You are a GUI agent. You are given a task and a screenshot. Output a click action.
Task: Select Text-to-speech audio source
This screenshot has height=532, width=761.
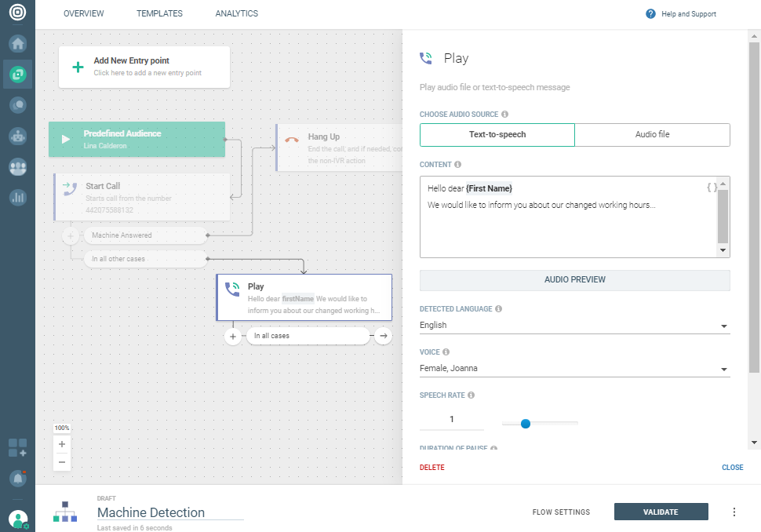(x=497, y=135)
